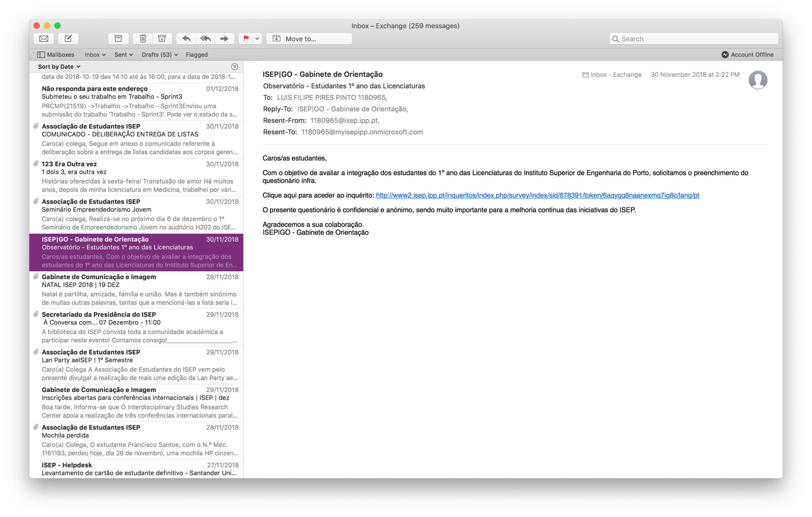The height and width of the screenshot is (517, 812).
Task: Toggle the message filter icon
Action: (235, 67)
